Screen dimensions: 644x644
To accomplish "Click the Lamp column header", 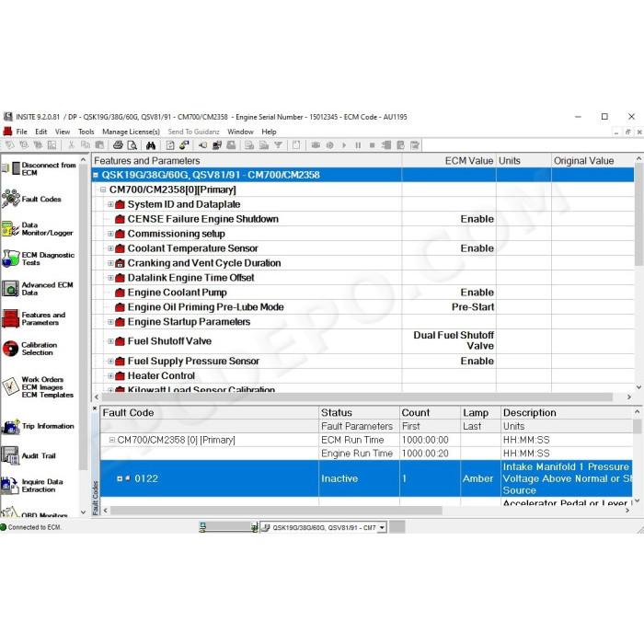I will pos(480,413).
